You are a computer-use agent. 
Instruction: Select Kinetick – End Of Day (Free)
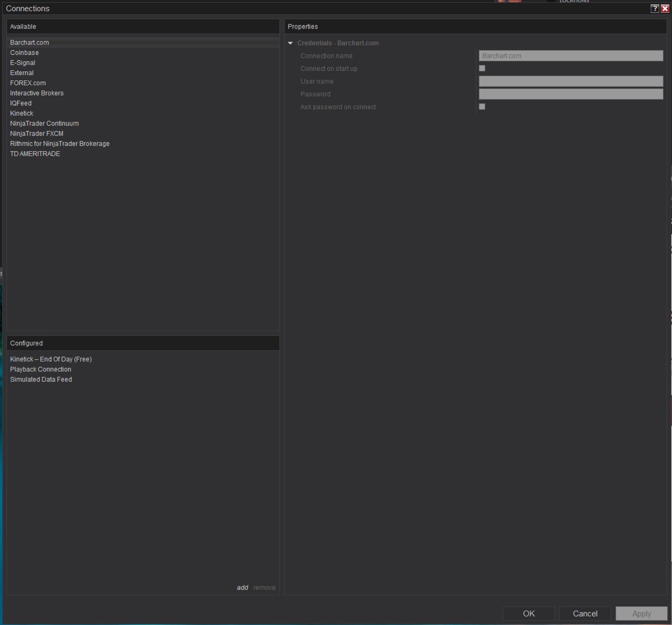pyautogui.click(x=143, y=359)
